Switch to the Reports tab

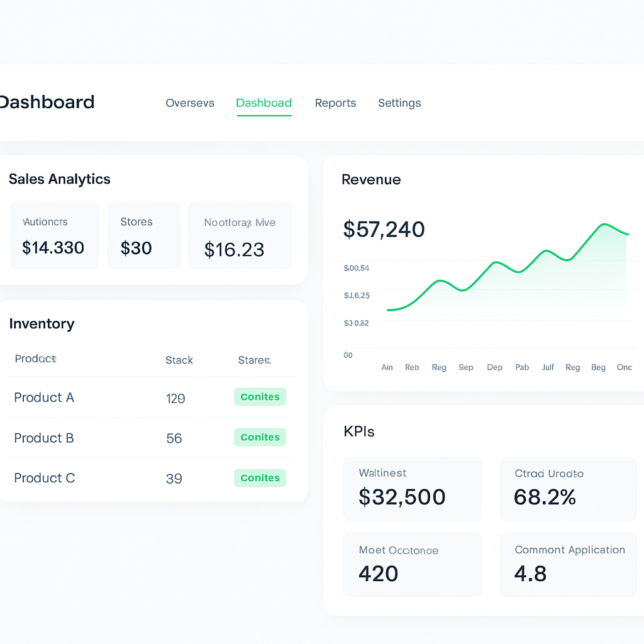pyautogui.click(x=335, y=103)
